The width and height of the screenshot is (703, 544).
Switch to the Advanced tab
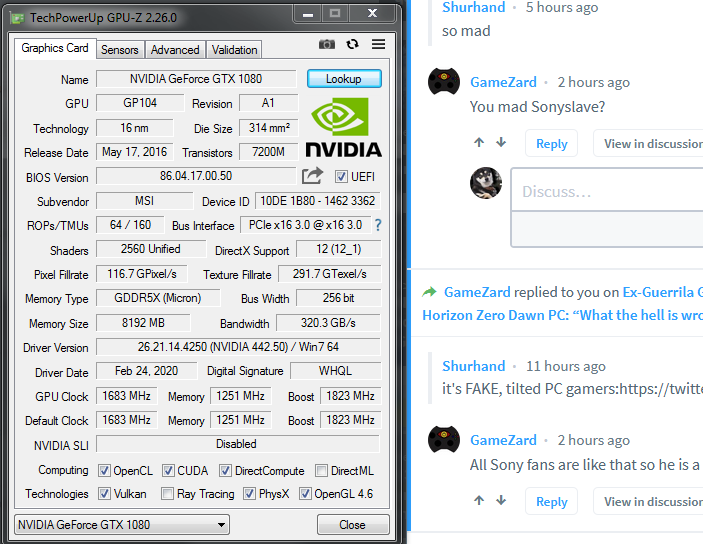click(175, 50)
